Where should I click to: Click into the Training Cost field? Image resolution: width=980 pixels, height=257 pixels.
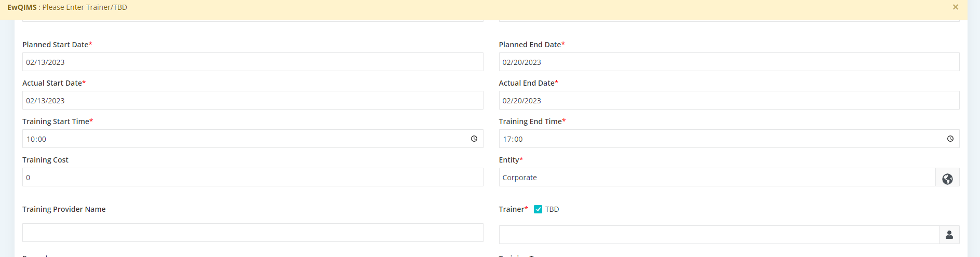(x=252, y=177)
